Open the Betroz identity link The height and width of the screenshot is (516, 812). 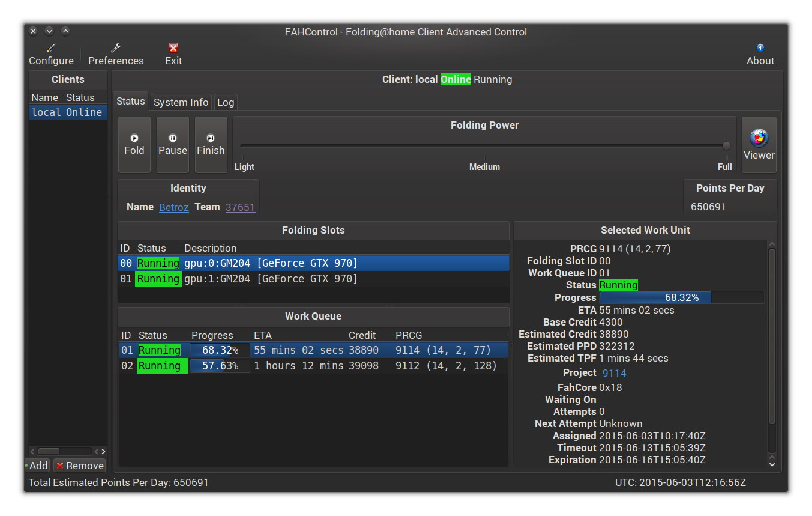coord(173,207)
